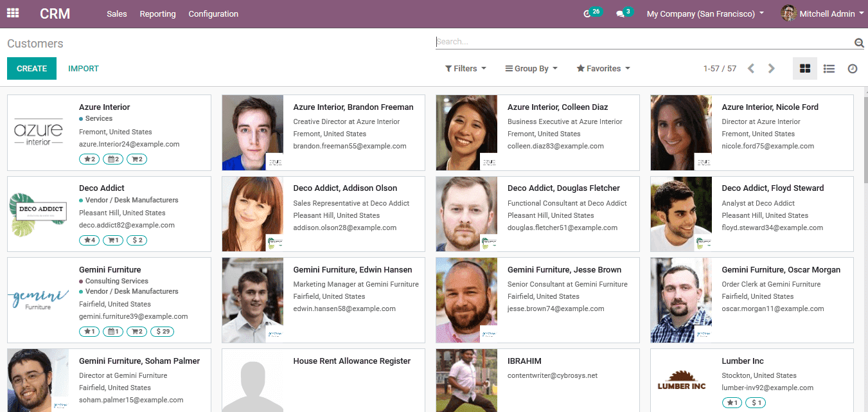This screenshot has height=412, width=868.
Task: Open Nicole Ford contact photo
Action: tap(681, 133)
